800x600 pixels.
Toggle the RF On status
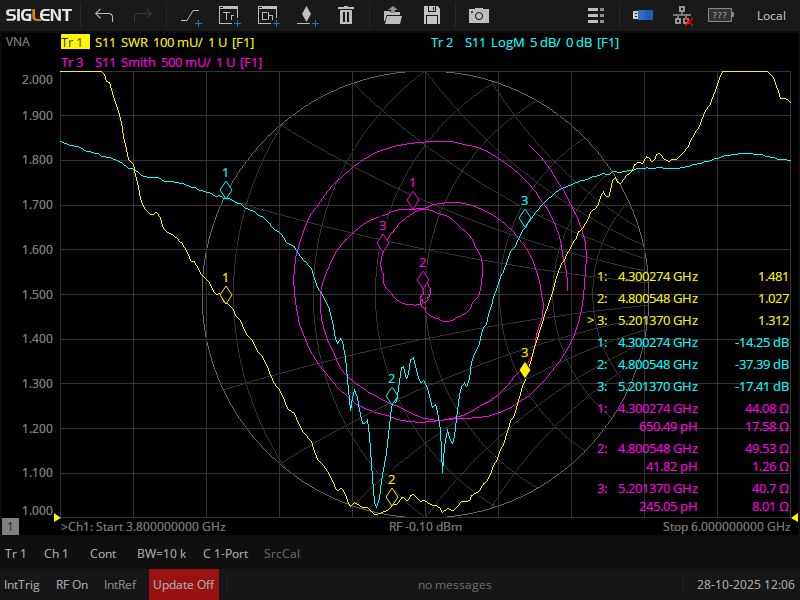(72, 585)
